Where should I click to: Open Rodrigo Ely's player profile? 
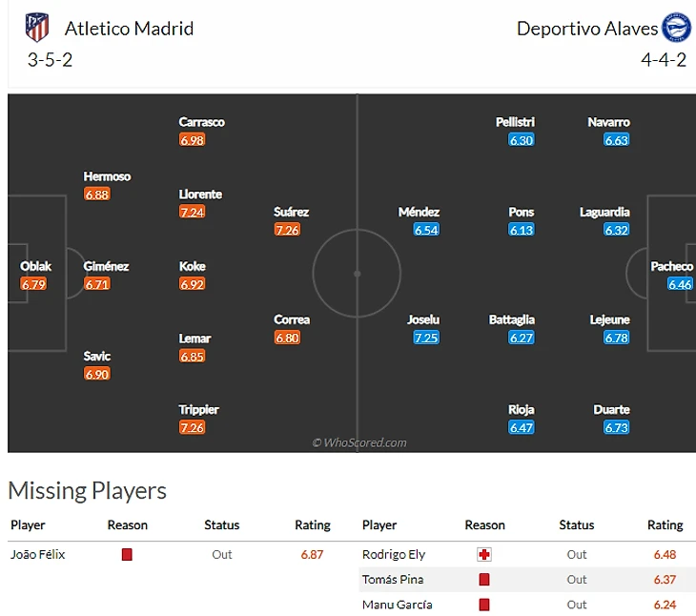(394, 554)
